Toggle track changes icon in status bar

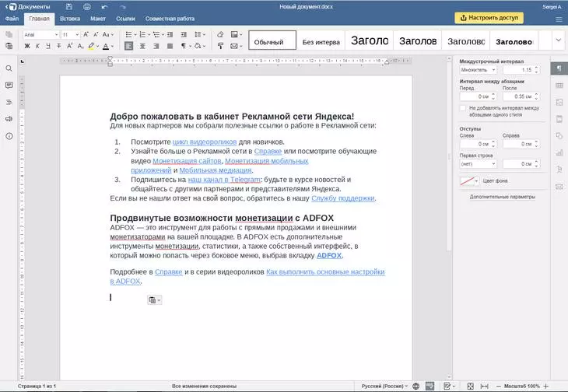449,387
